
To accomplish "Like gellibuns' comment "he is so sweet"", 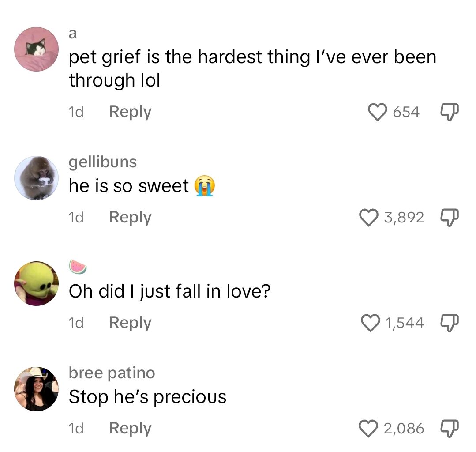I will coord(376,217).
